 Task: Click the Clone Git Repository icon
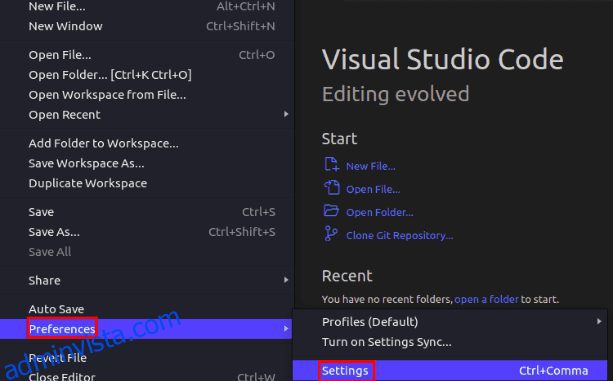(x=331, y=234)
